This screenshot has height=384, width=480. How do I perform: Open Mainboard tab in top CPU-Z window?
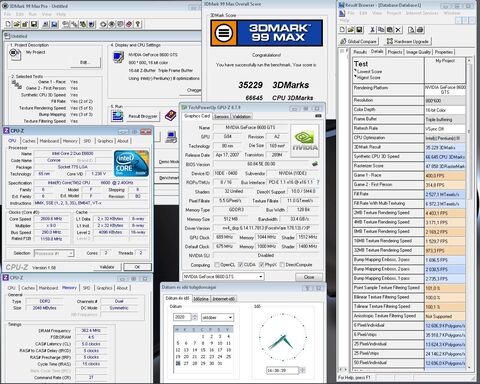[49, 141]
